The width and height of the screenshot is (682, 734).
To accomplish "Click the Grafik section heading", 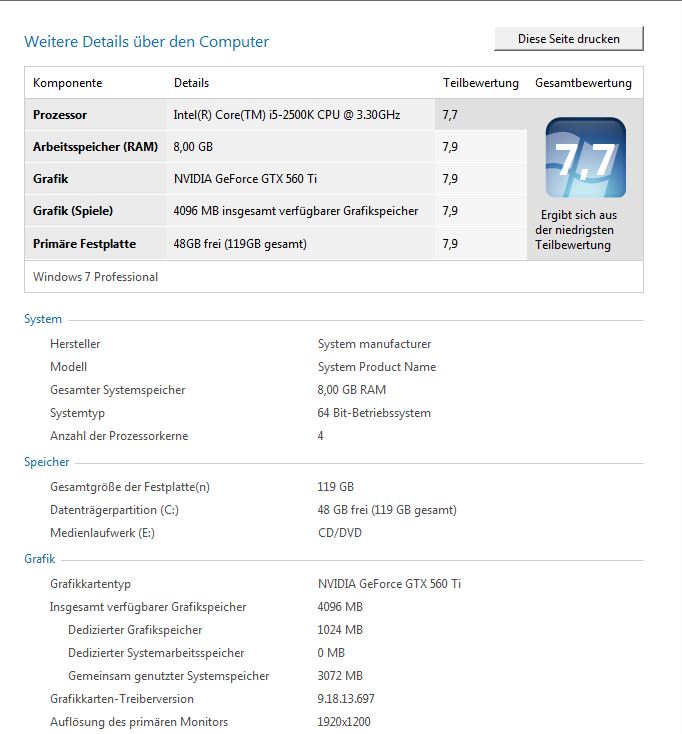I will click(40, 559).
